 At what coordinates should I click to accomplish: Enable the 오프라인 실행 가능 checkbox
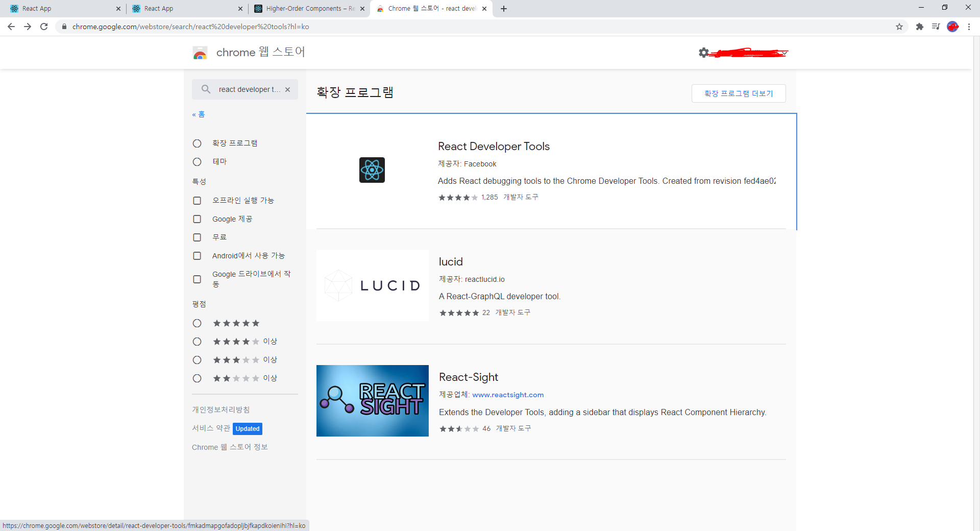pos(197,201)
